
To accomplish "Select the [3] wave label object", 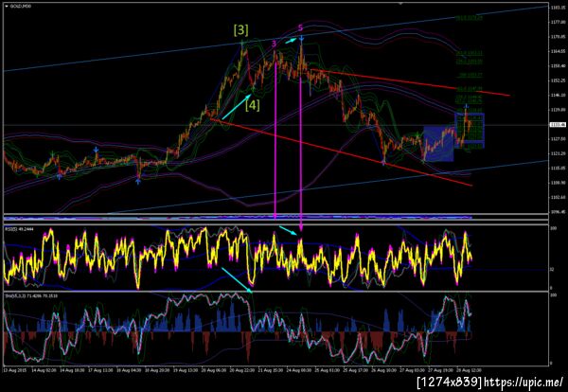I will [240, 30].
